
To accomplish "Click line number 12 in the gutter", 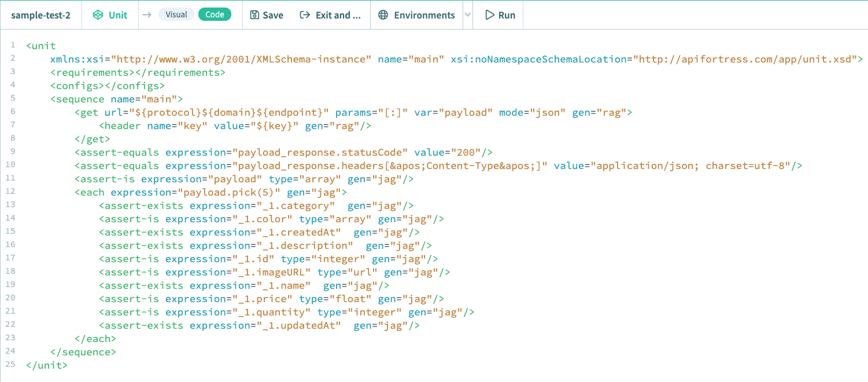I will (x=13, y=192).
